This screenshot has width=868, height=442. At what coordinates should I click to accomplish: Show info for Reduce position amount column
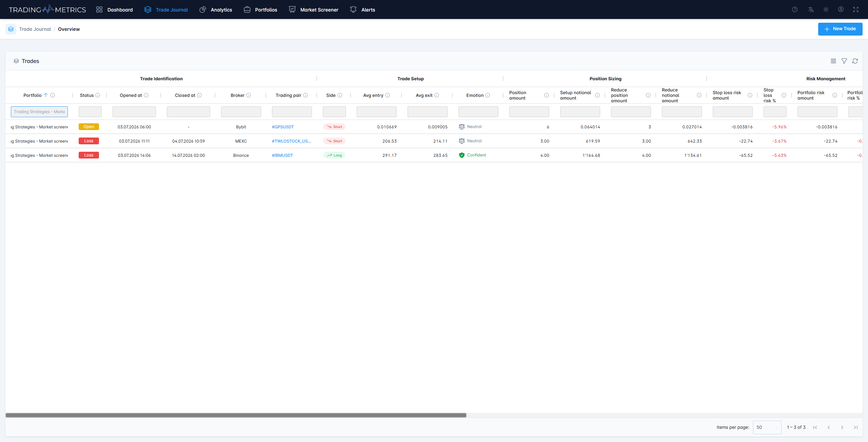point(648,95)
